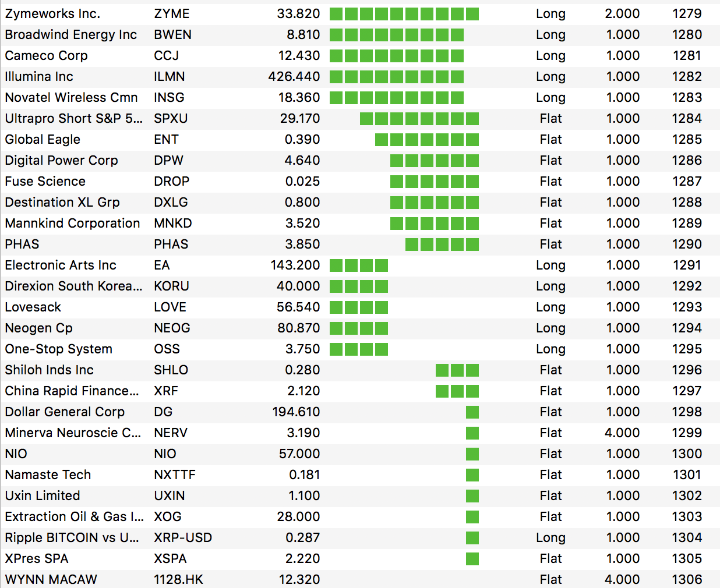Viewport: 720px width, 588px height.
Task: Select the Electronic Arts Inc name
Action: (x=61, y=265)
